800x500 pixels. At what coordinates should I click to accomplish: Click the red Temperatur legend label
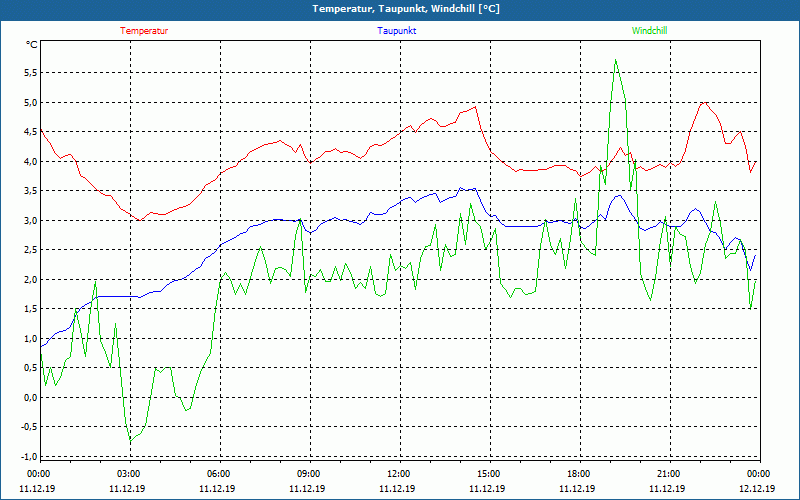click(x=144, y=31)
